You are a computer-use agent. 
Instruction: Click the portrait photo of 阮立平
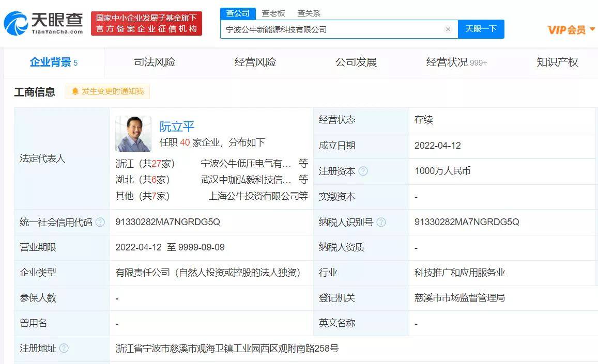click(133, 134)
